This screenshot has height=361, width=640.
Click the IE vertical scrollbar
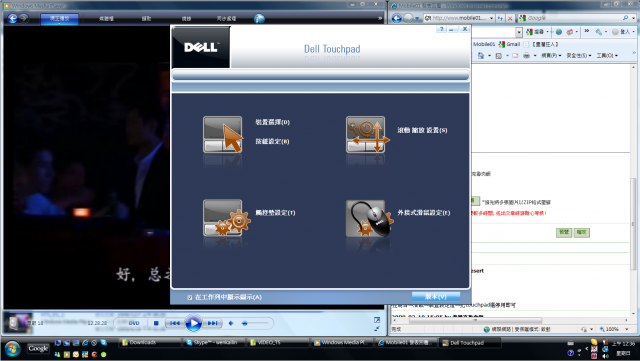[633, 224]
